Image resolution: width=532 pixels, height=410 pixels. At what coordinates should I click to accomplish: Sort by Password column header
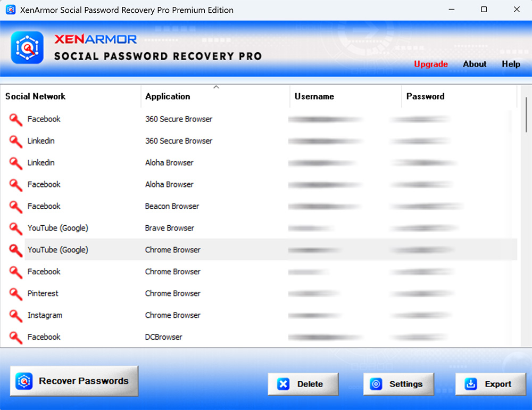click(459, 96)
